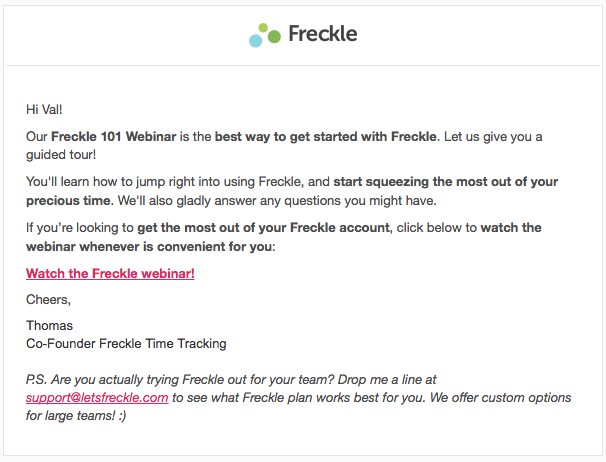Click the bold 'Freckle 101 Webinar' text
This screenshot has height=462, width=606.
click(x=114, y=136)
